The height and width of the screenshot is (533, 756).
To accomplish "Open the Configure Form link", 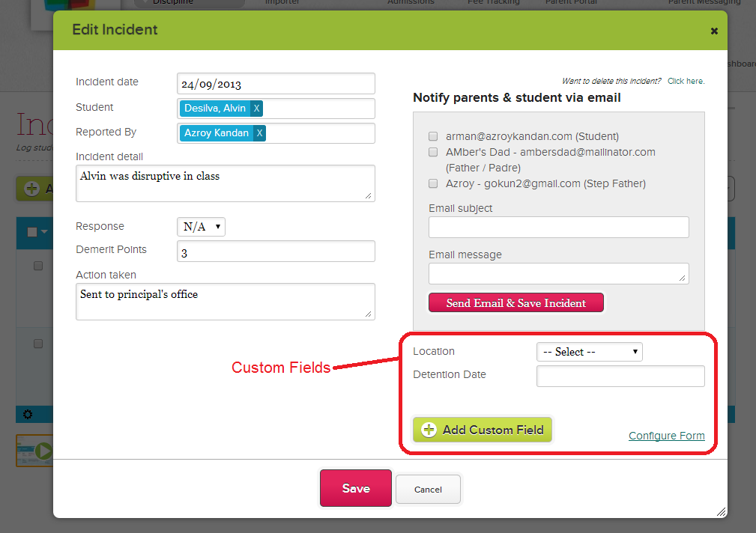I will point(666,436).
